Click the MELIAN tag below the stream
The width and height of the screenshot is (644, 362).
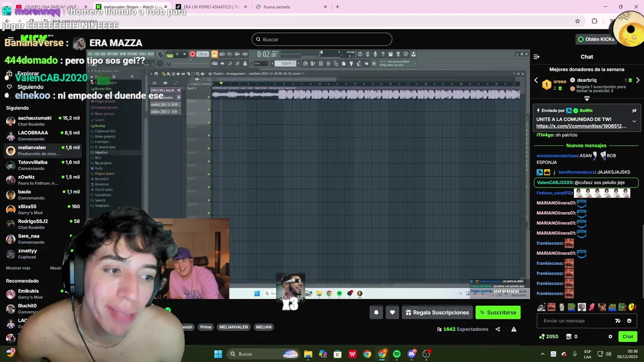coord(264,327)
